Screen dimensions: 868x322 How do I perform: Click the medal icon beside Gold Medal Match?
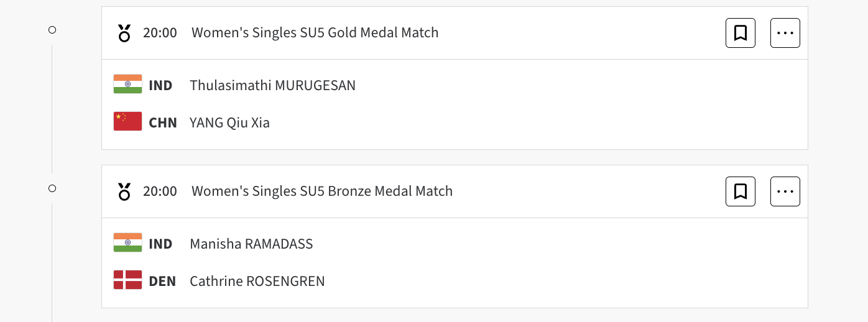pos(124,33)
